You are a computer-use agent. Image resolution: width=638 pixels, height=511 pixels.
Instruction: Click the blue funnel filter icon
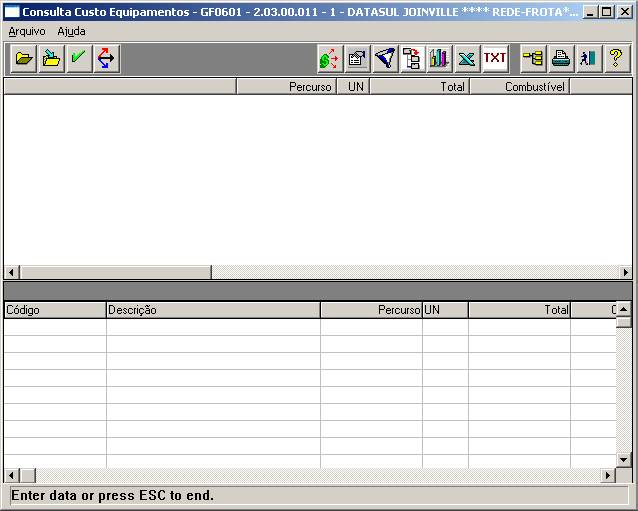click(385, 59)
